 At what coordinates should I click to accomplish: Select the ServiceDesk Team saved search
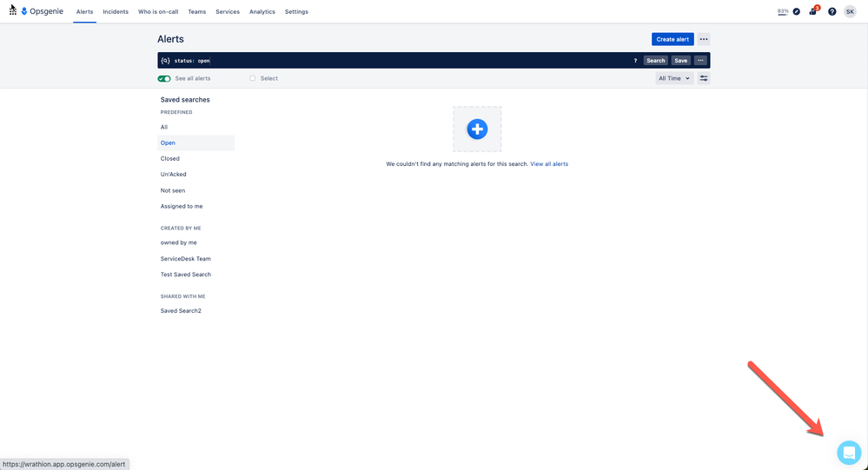click(x=196, y=259)
